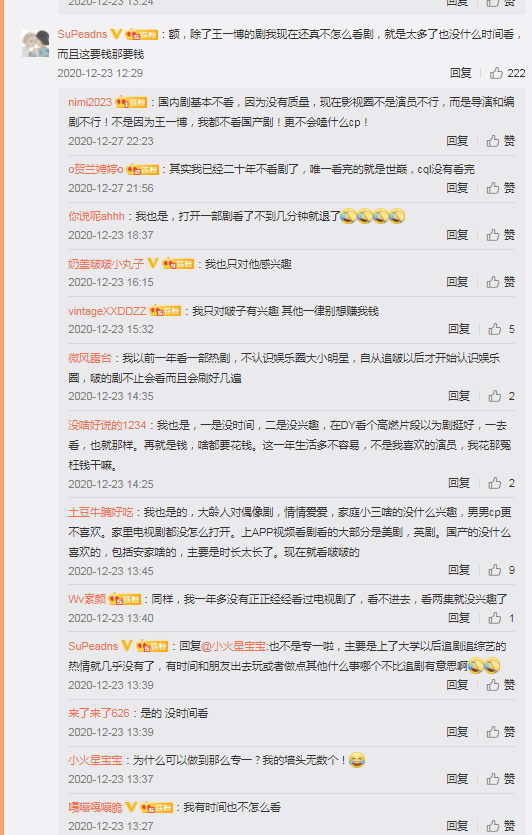Reply to 没啥好说的1234's comment
Image resolution: width=532 pixels, height=835 pixels.
pos(459,483)
